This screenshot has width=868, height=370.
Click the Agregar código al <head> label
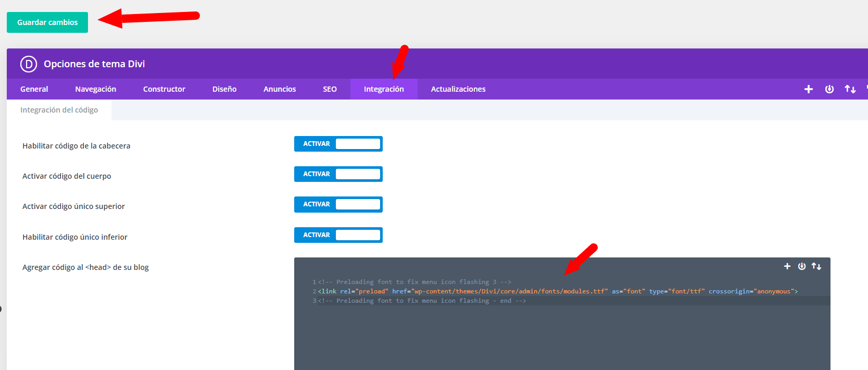pyautogui.click(x=85, y=267)
